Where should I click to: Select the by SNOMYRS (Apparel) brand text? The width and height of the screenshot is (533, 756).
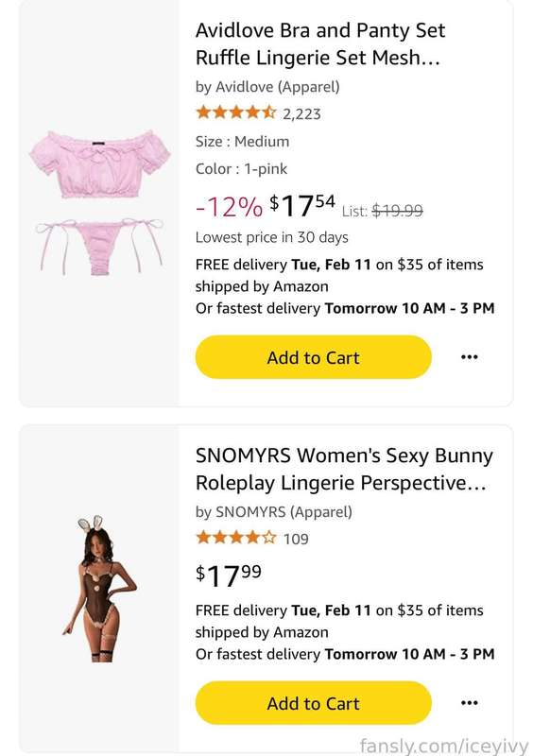[274, 511]
